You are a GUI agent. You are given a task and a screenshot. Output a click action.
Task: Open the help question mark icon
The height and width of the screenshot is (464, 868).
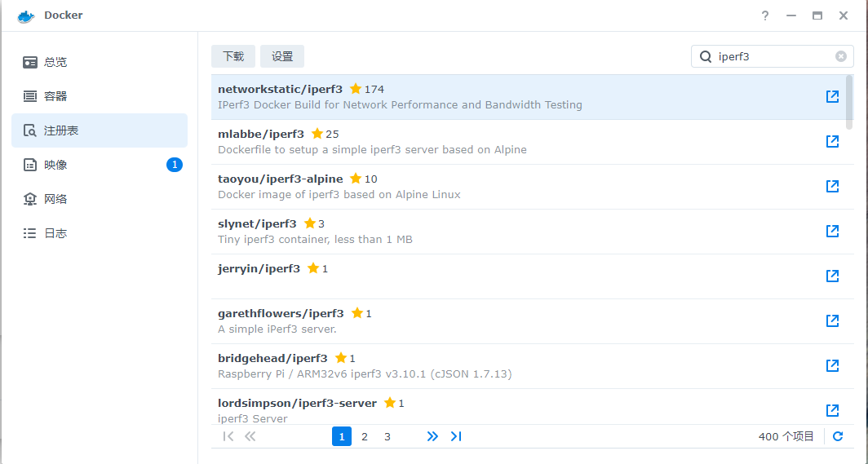pos(765,15)
